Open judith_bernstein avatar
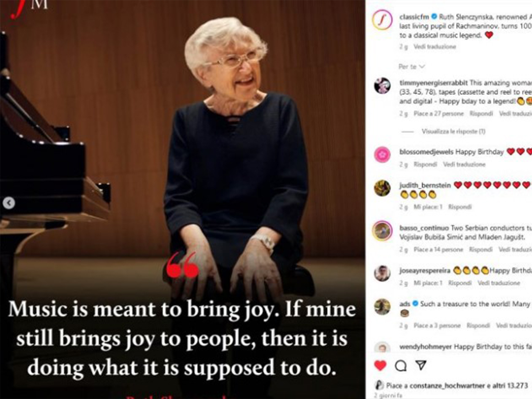The image size is (532, 399). pos(382,188)
